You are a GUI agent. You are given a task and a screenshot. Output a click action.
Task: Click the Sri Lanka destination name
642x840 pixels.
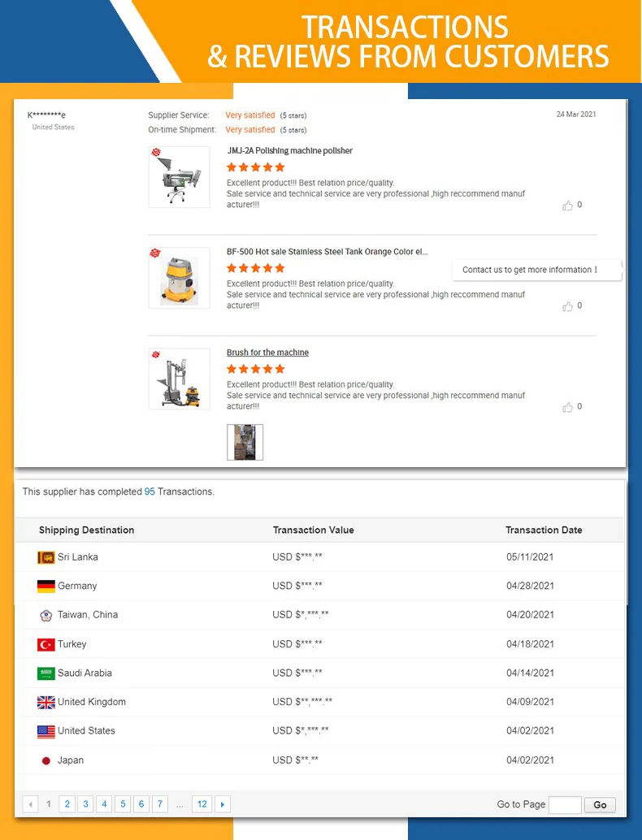click(x=78, y=557)
